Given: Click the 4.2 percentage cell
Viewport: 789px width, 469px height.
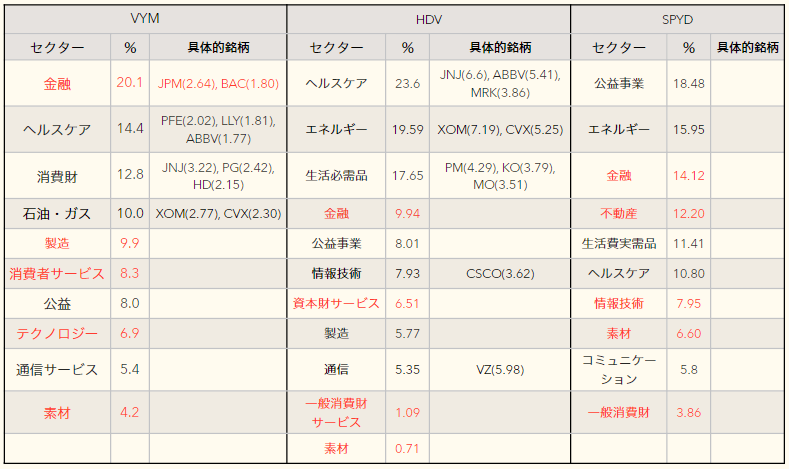Looking at the screenshot, I should point(130,413).
